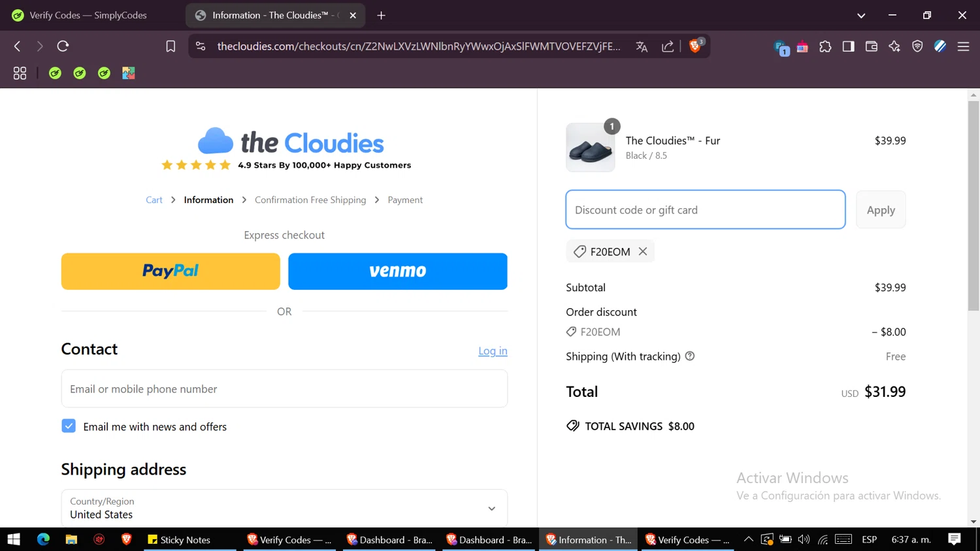
Task: Focus the Email or mobile phone field
Action: 284,388
